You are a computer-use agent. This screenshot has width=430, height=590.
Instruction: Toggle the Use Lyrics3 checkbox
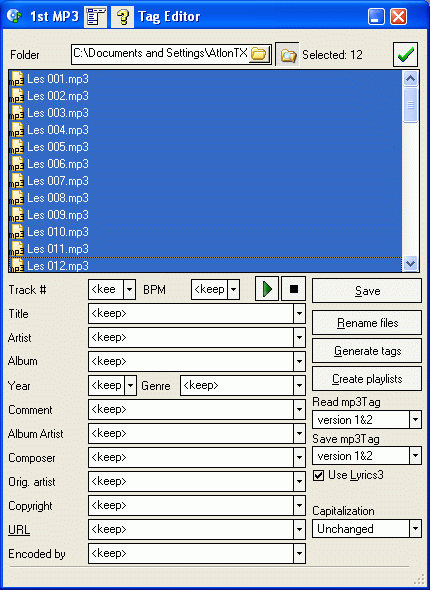pos(319,476)
